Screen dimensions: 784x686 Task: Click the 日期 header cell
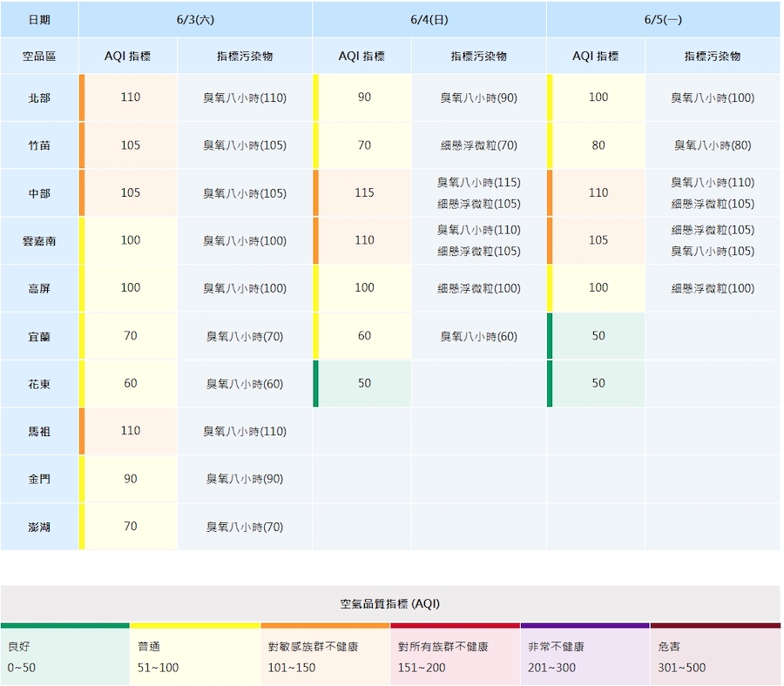tap(39, 19)
